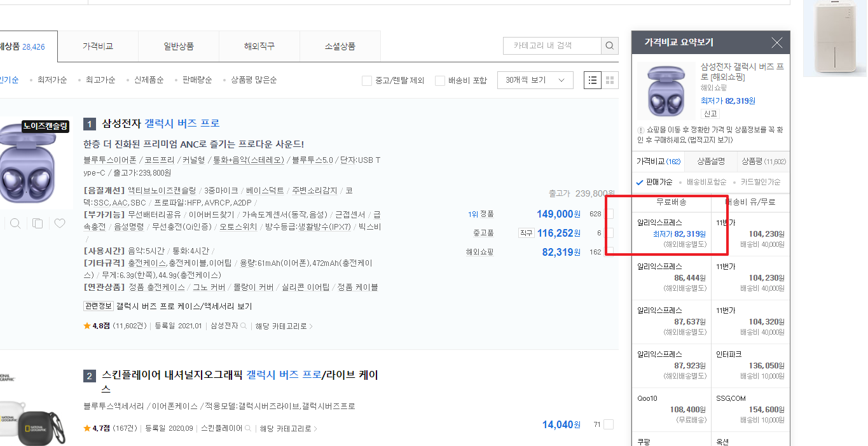
Task: Zoom product image via magnifier under Galaxy Buds thumbnail
Action: [15, 223]
